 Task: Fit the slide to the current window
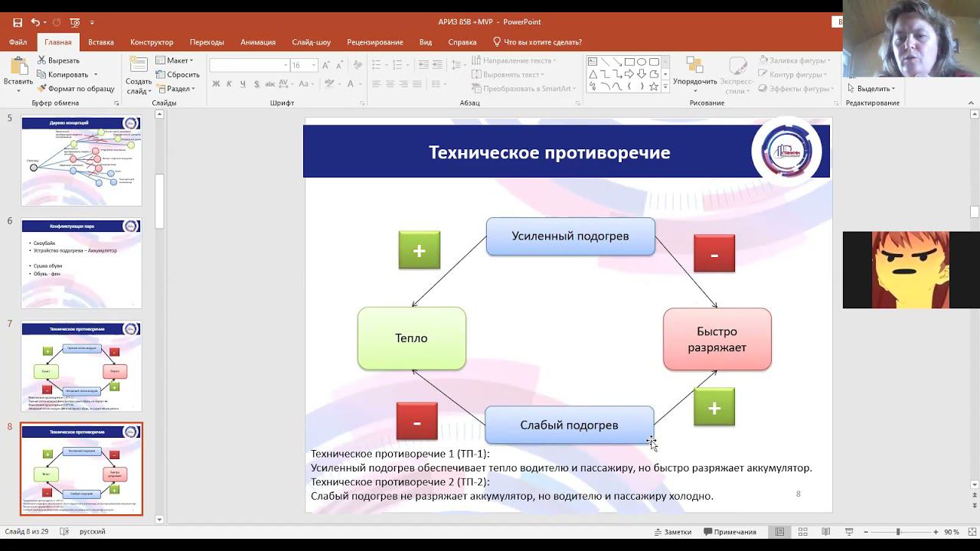972,532
